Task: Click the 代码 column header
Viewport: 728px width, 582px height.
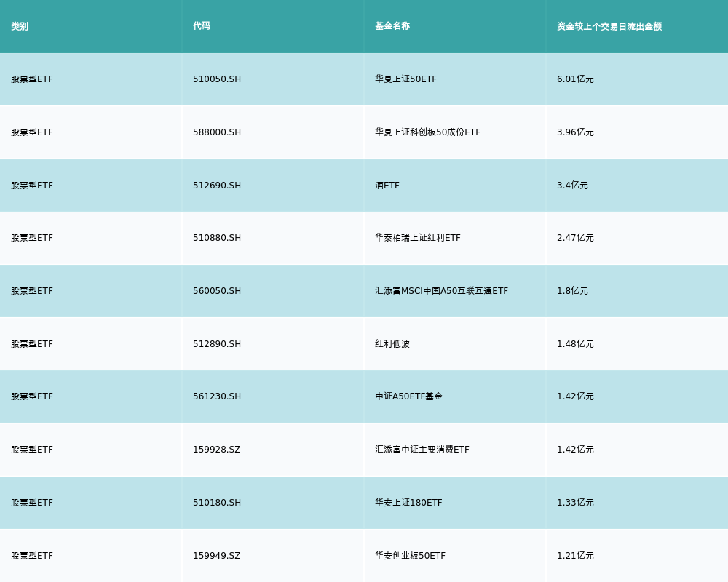Action: (x=202, y=26)
